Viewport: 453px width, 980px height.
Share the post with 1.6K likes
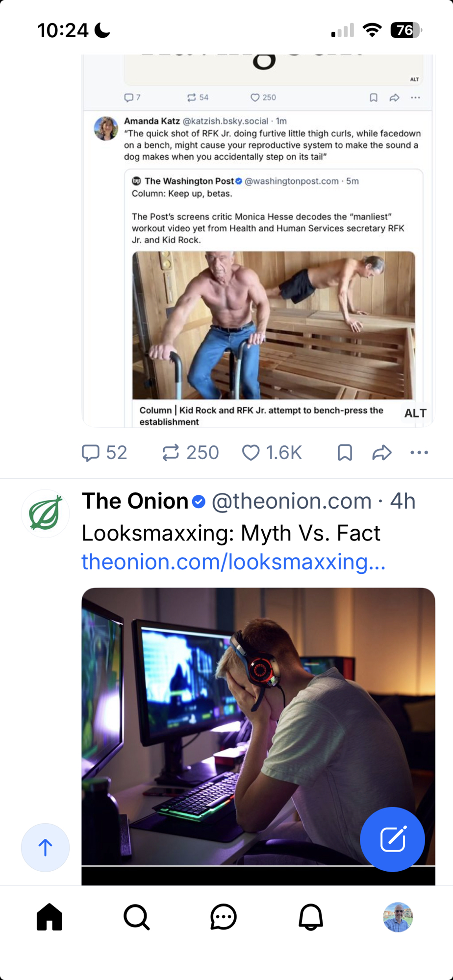tap(382, 453)
